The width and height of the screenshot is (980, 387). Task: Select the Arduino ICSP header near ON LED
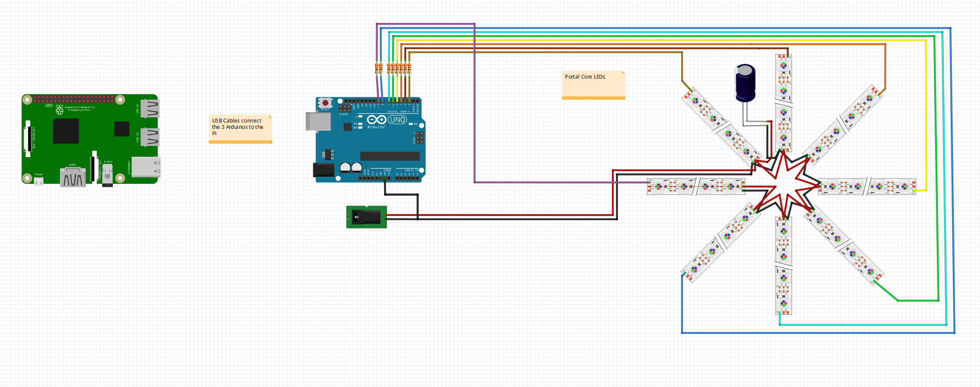click(x=419, y=138)
